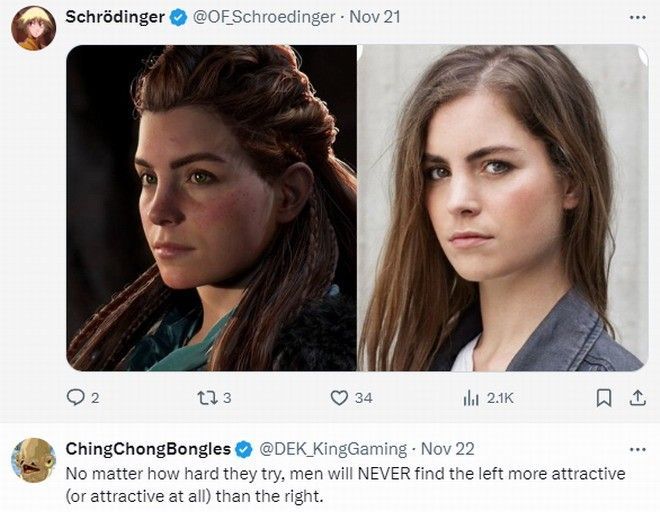
Task: Click the ChingChongBongles display name
Action: (148, 448)
